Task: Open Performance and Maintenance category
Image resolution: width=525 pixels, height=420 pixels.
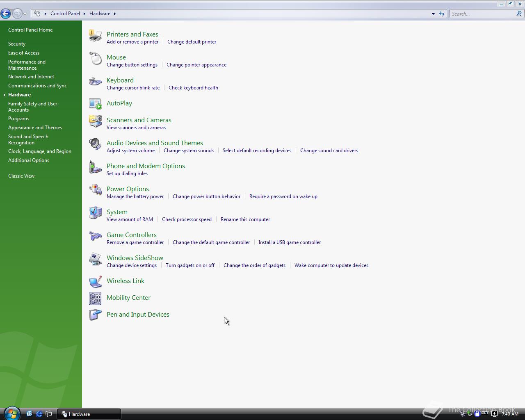Action: (27, 65)
